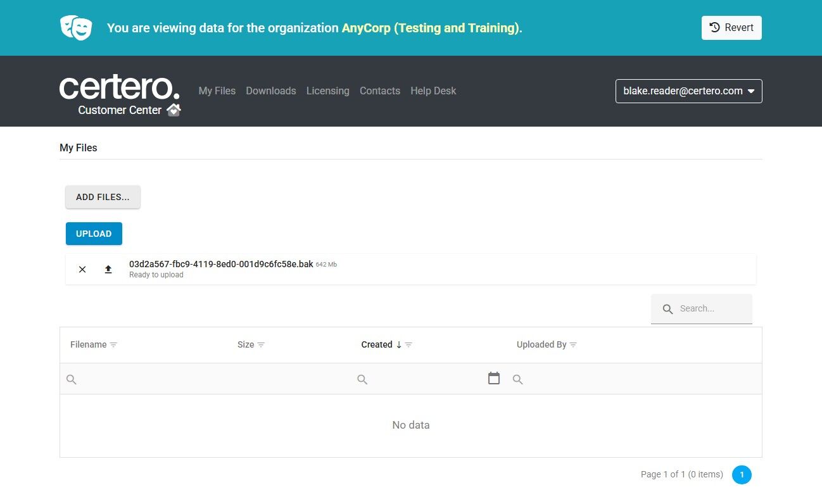Click the blue UPLOAD button
The width and height of the screenshot is (822, 504).
(x=94, y=234)
